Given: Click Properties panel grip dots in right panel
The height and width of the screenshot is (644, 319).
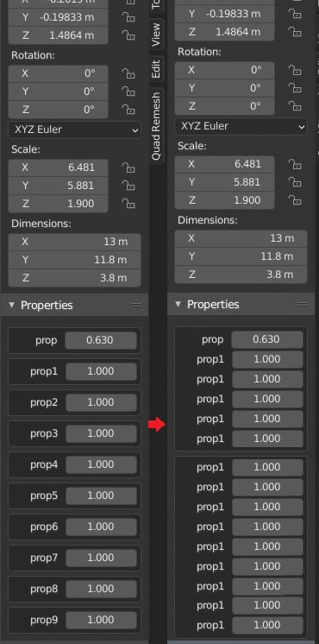Looking at the screenshot, I should click(x=303, y=305).
